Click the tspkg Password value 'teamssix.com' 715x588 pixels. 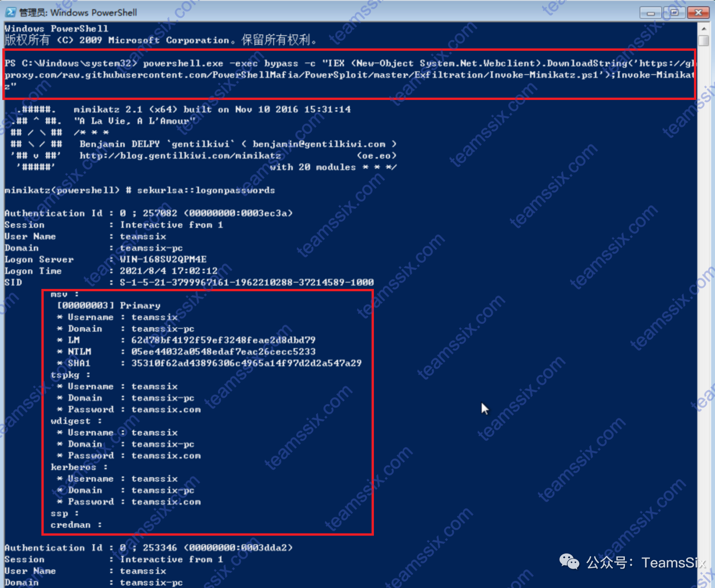tap(166, 409)
